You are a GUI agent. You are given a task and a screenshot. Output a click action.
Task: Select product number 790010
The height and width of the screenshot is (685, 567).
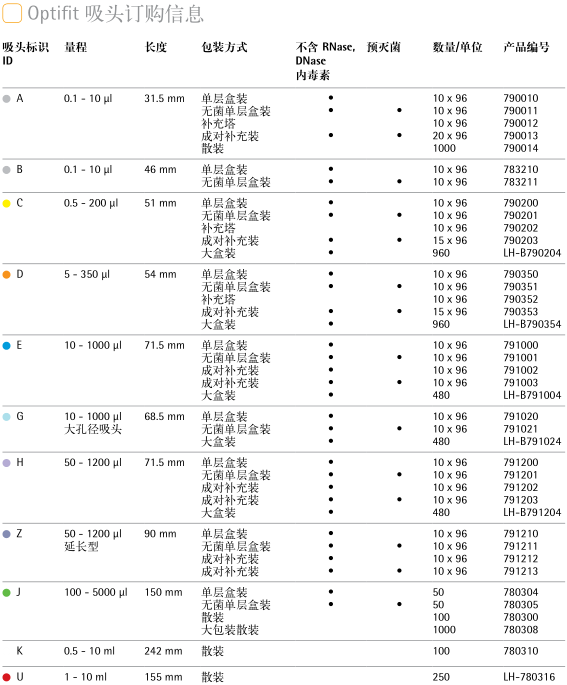(x=521, y=98)
